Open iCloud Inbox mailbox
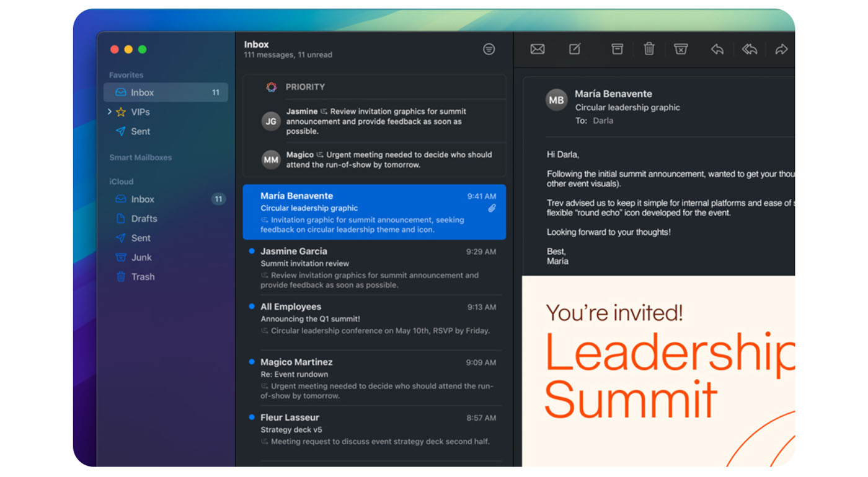 click(x=166, y=199)
